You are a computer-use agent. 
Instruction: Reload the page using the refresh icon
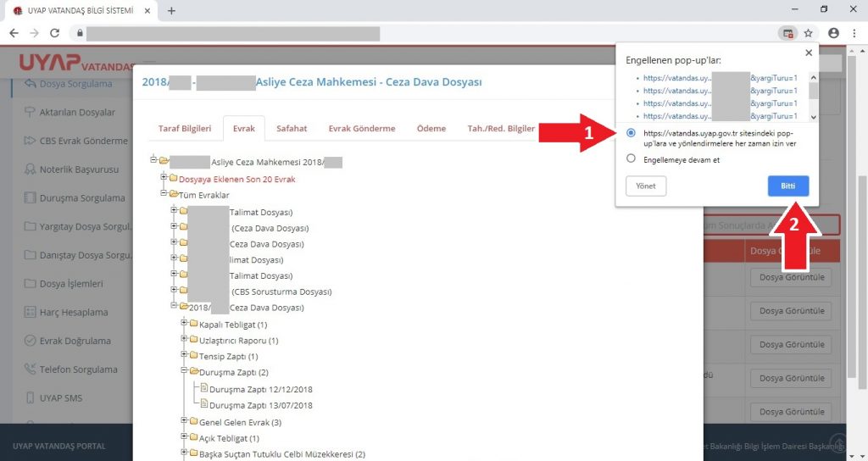pos(55,33)
